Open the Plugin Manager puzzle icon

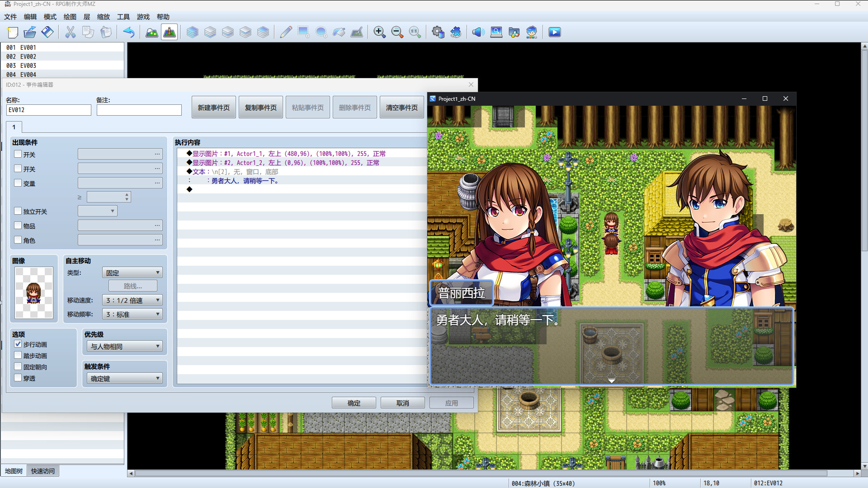pos(456,32)
